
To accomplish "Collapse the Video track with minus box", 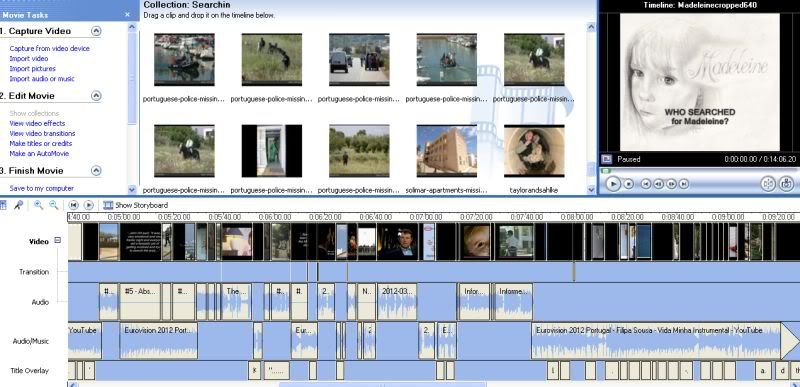I will coord(58,240).
